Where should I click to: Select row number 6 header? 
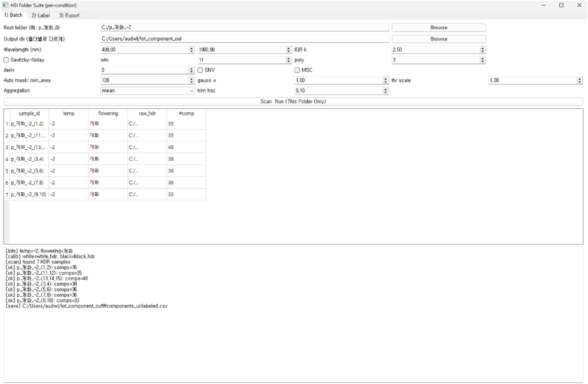click(x=7, y=183)
